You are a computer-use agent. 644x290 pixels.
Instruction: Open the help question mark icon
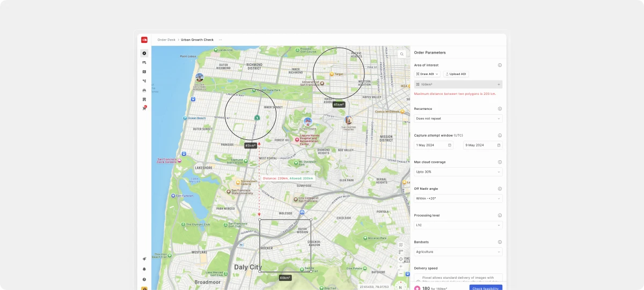(144, 279)
